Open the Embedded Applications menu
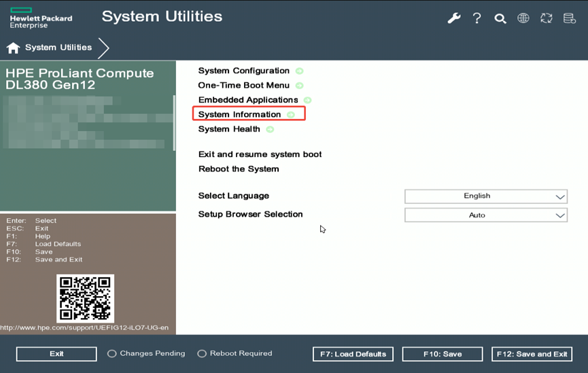This screenshot has height=373, width=588. (x=247, y=100)
